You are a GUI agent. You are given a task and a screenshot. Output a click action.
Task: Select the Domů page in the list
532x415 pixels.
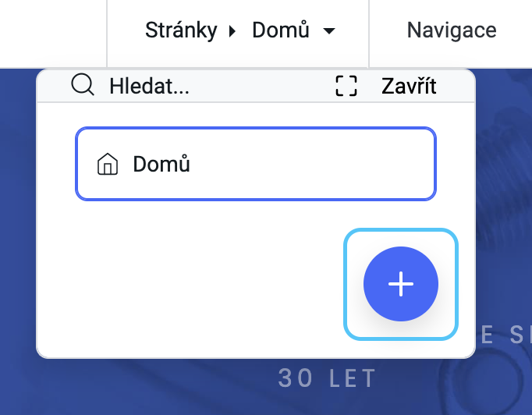[256, 164]
